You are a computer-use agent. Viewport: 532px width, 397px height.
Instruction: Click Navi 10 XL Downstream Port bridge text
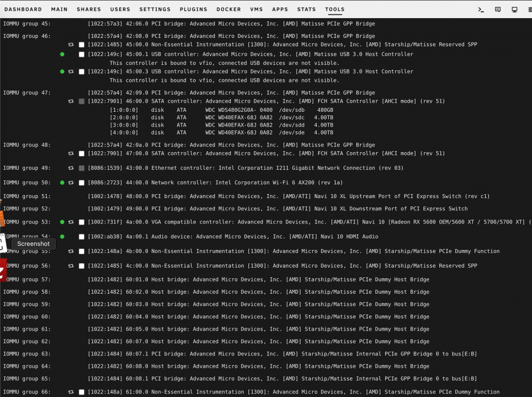[x=278, y=209]
